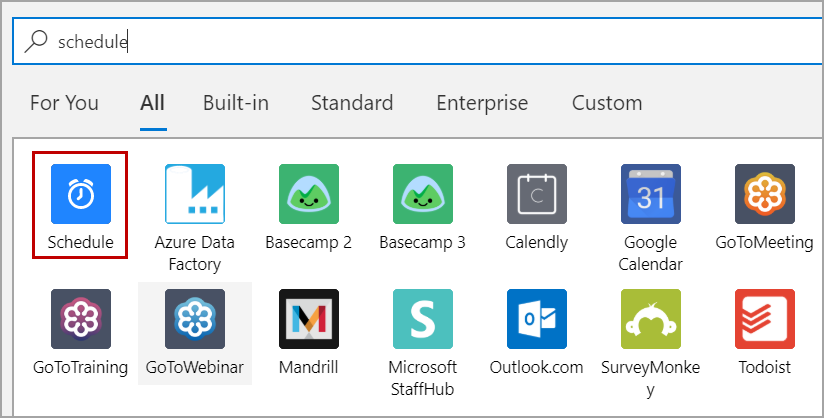824x418 pixels.
Task: Select the GoToTraining connector
Action: (80, 320)
